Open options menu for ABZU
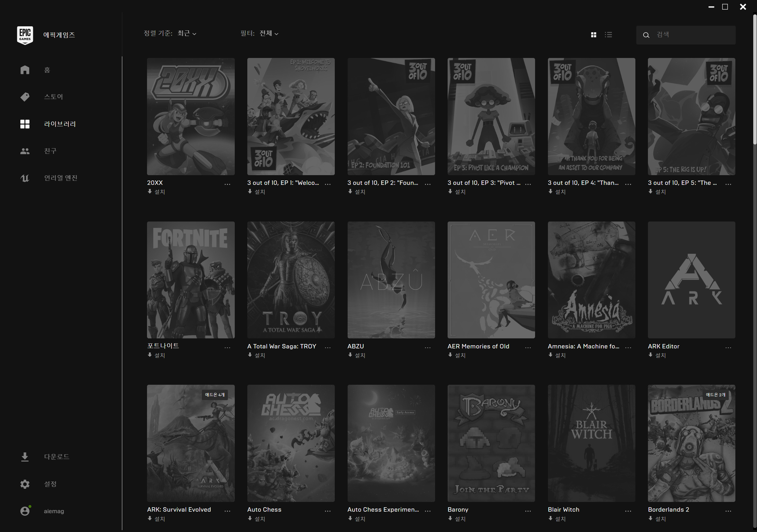The height and width of the screenshot is (532, 757). (428, 347)
